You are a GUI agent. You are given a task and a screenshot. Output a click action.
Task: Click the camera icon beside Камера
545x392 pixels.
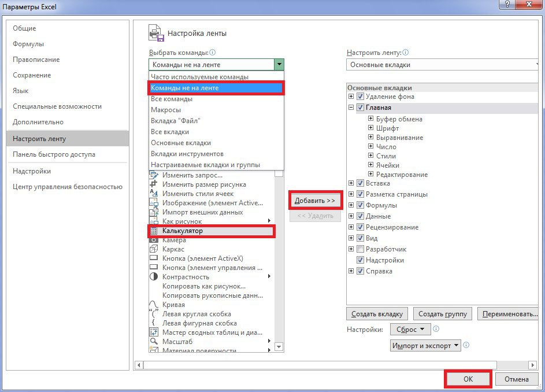pos(154,240)
